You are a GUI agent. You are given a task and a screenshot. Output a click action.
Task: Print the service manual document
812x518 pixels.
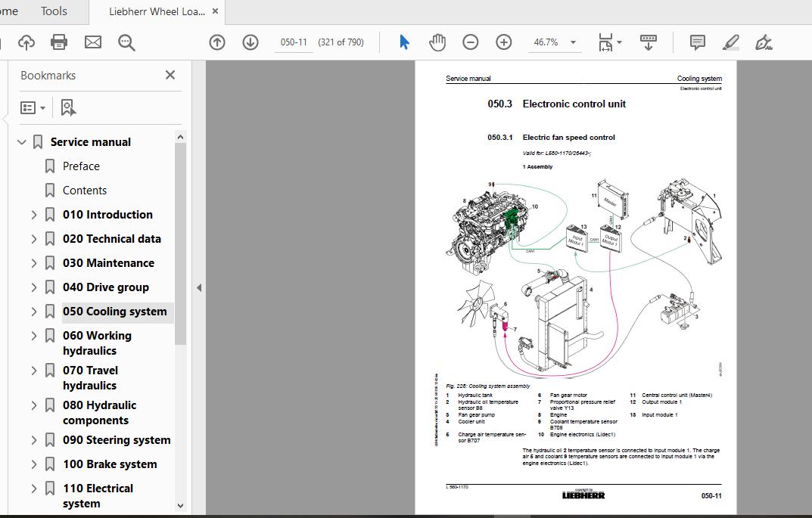(58, 42)
